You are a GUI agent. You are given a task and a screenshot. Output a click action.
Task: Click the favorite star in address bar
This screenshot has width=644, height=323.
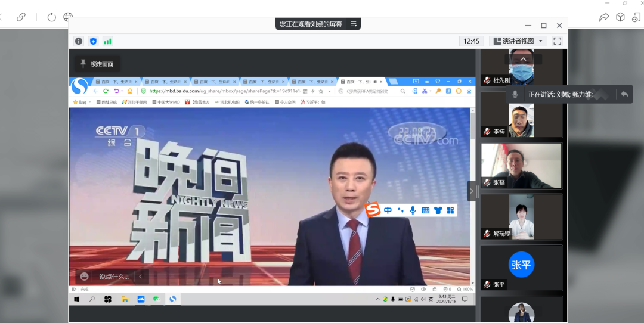click(321, 91)
